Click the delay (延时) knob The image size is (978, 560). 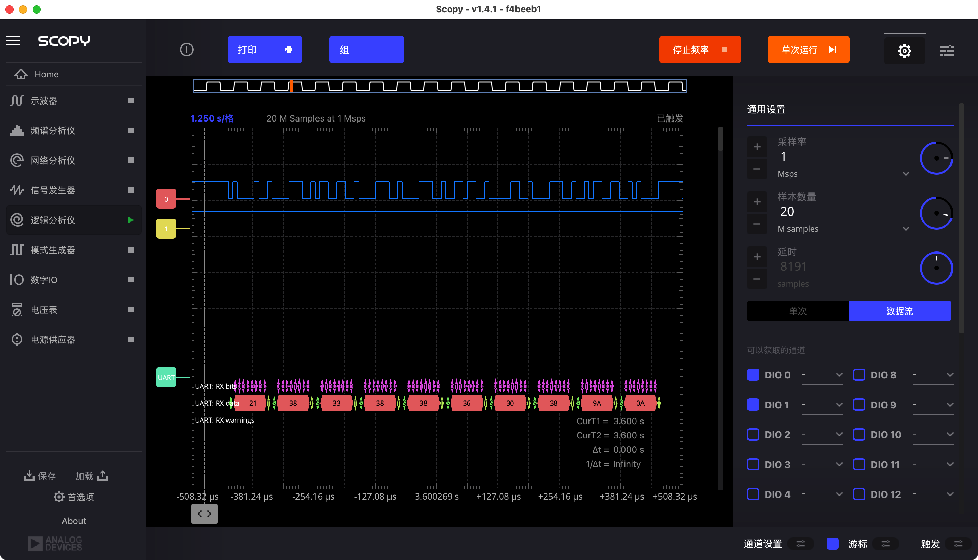[x=936, y=268]
